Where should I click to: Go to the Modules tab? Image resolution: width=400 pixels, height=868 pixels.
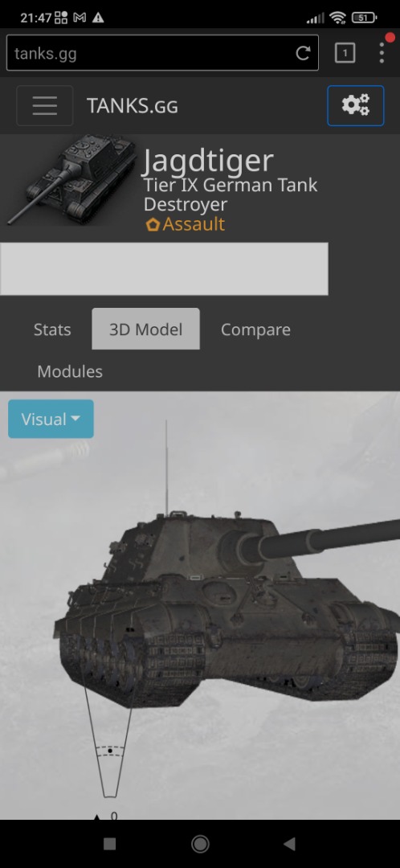pos(70,371)
